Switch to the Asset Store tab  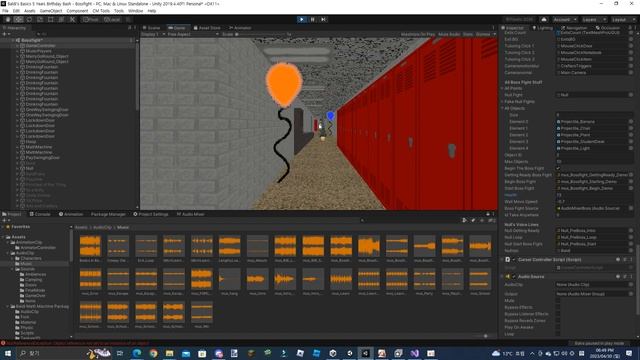coord(207,28)
